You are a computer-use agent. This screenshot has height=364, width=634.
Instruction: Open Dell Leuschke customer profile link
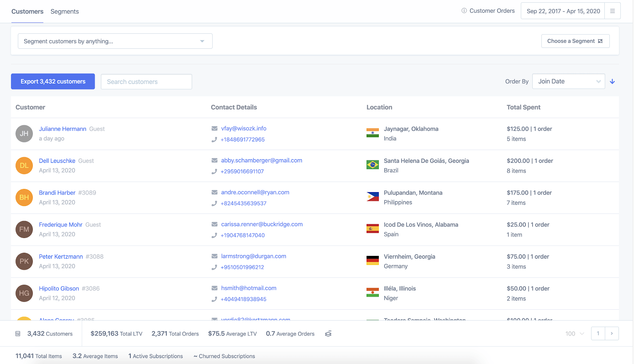(x=57, y=161)
